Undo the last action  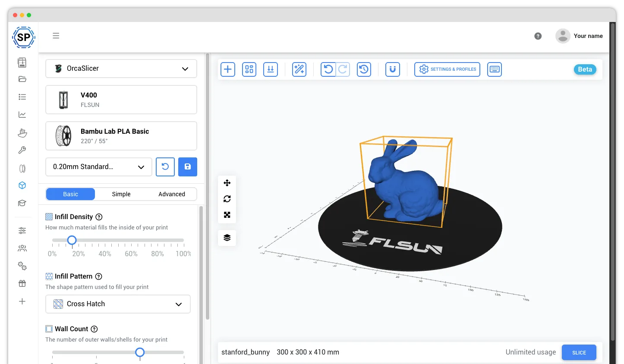click(x=328, y=69)
